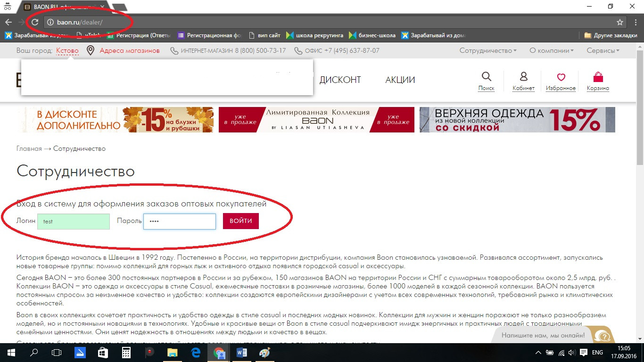Open Windows taskbar search
The height and width of the screenshot is (362, 644).
click(x=34, y=353)
